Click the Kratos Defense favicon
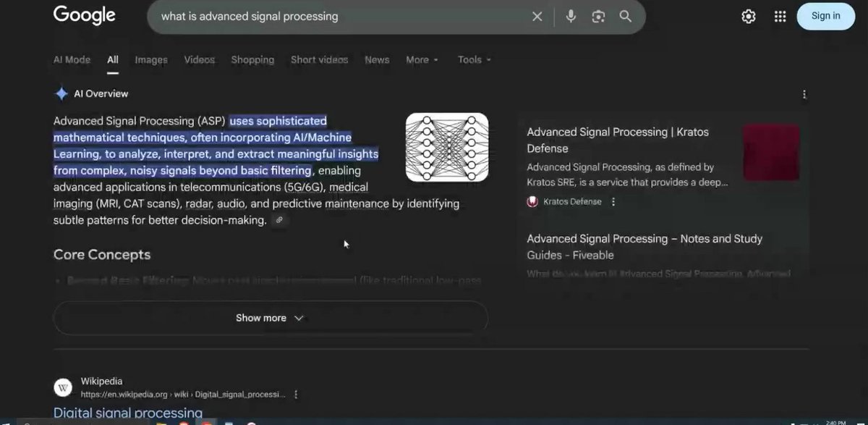This screenshot has height=425, width=868. point(533,202)
